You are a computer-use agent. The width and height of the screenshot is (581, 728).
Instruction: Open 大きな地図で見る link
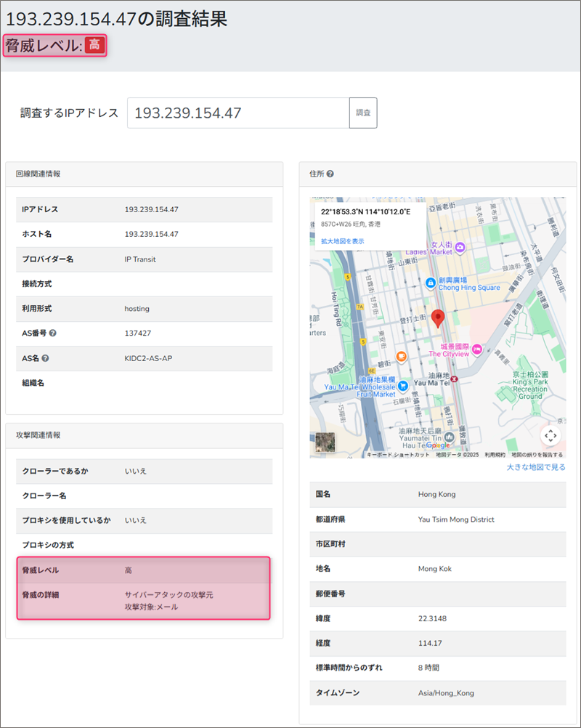pyautogui.click(x=535, y=467)
